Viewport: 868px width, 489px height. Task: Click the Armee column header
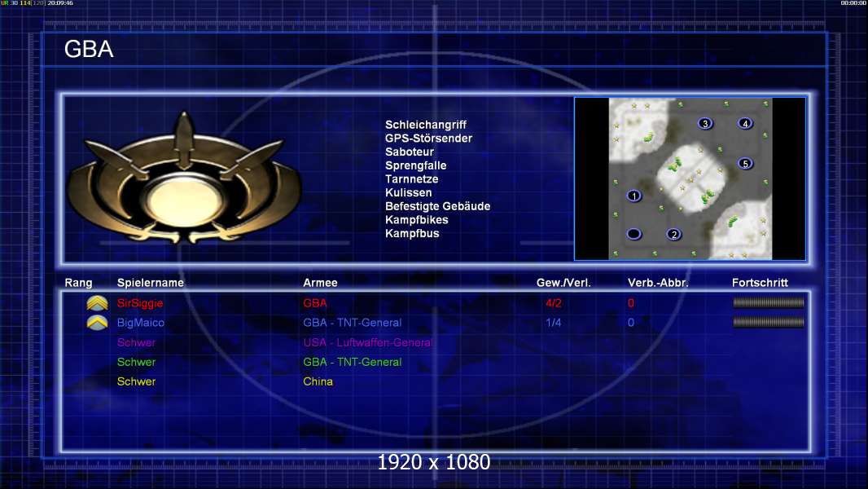coord(320,283)
